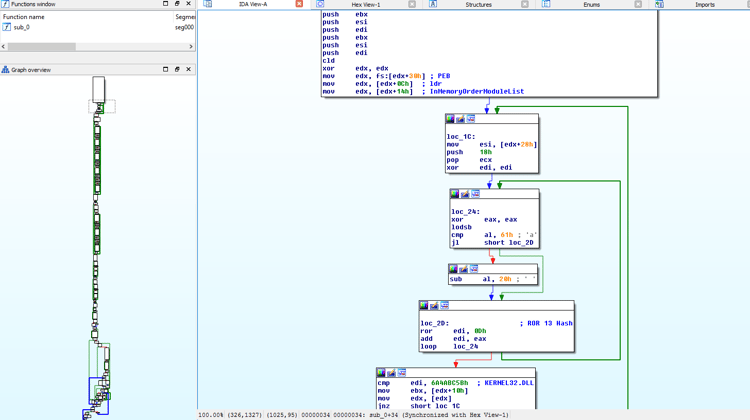Viewport: 750px width, 420px height.
Task: Click the Imports tab icon
Action: pyautogui.click(x=659, y=4)
